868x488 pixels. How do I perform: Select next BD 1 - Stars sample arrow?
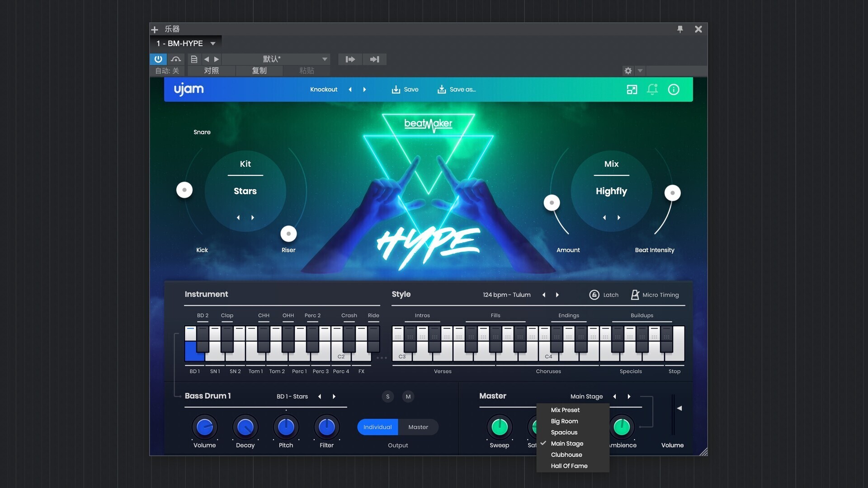pos(334,396)
